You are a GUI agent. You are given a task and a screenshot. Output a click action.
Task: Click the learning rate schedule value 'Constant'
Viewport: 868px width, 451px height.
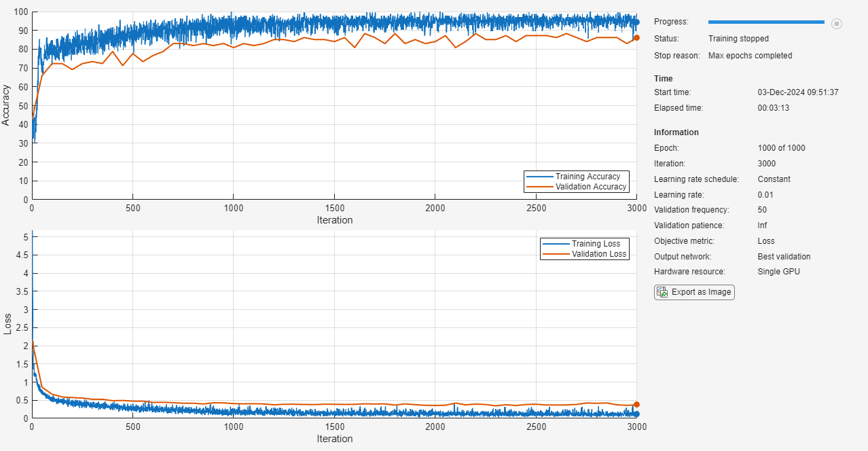(x=774, y=179)
